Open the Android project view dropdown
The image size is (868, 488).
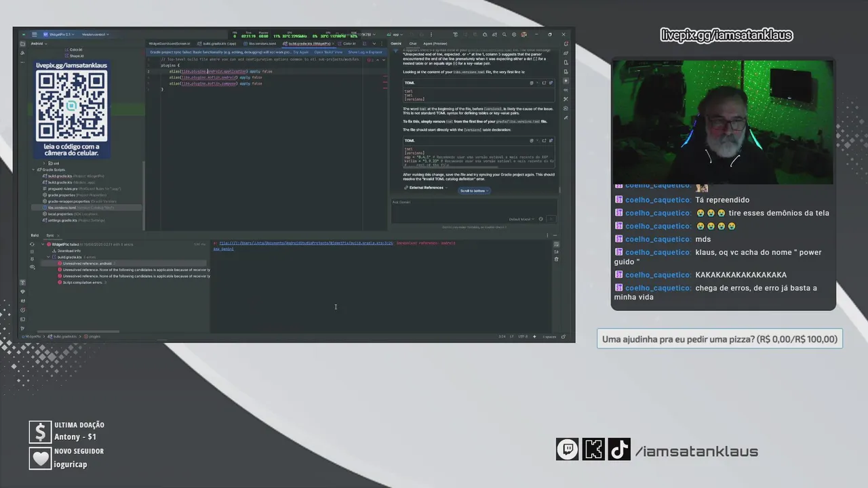point(39,43)
